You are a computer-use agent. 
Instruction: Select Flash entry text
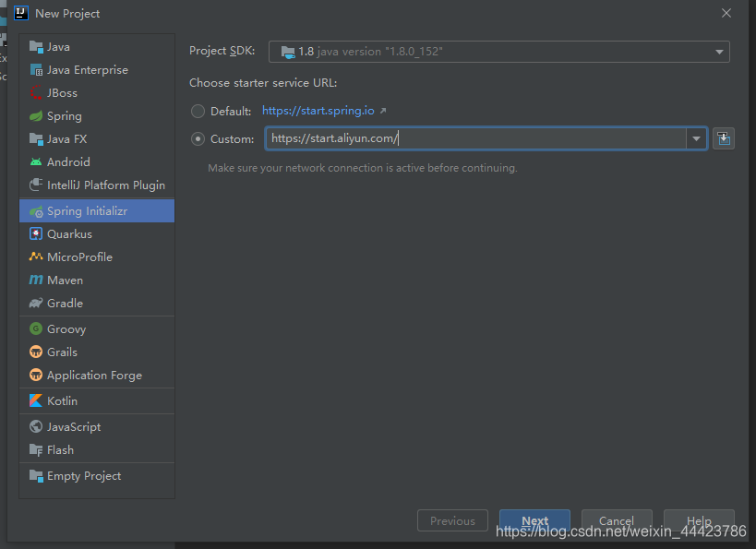60,450
